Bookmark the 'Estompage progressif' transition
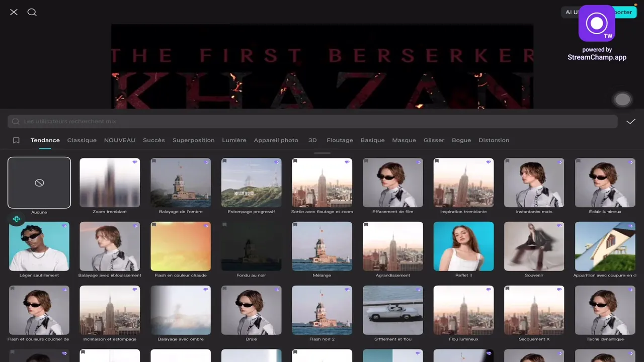Viewport: 644px width, 362px height. 225,161
